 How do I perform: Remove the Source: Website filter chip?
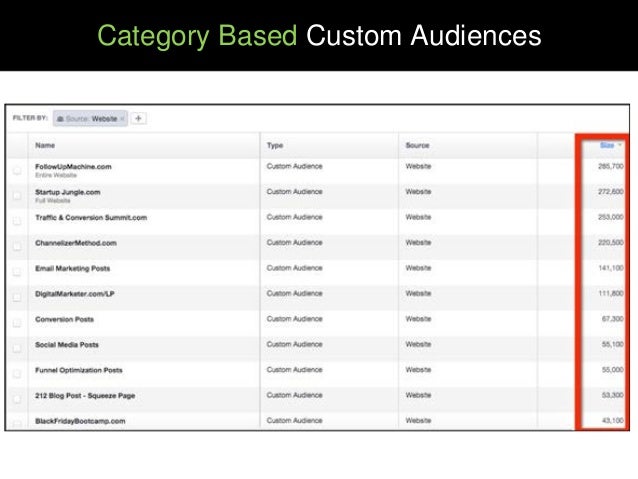point(122,119)
